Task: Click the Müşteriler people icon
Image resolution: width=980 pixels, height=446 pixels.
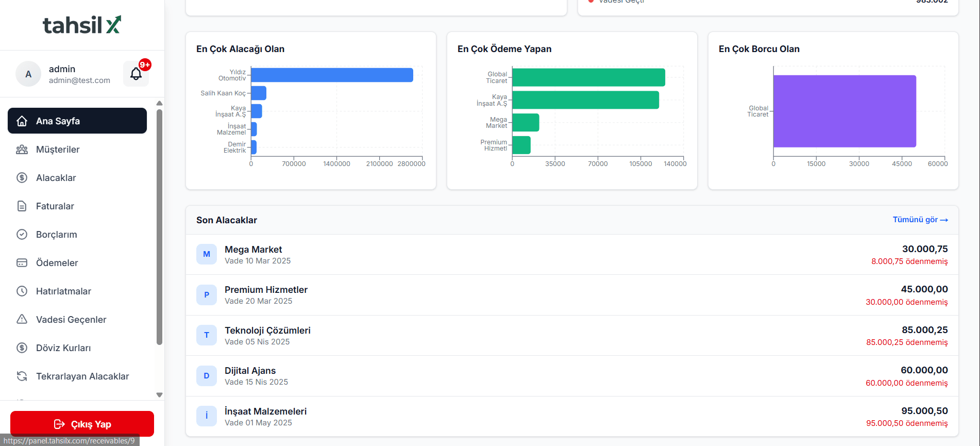Action: [x=22, y=150]
